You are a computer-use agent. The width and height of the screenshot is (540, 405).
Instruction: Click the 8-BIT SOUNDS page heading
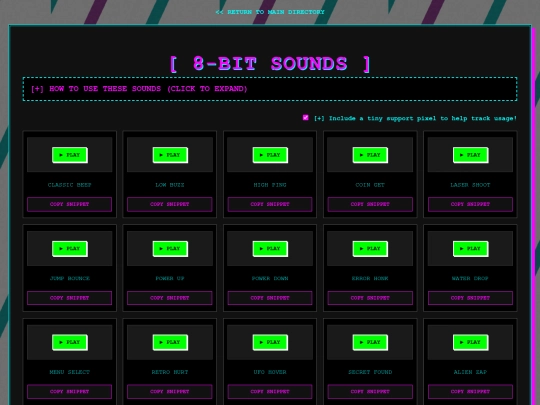(270, 64)
